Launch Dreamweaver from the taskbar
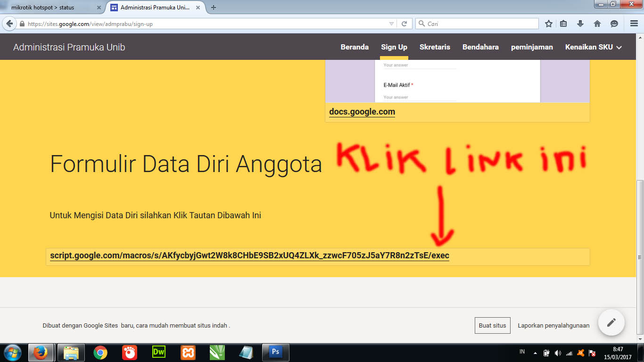 tap(158, 352)
